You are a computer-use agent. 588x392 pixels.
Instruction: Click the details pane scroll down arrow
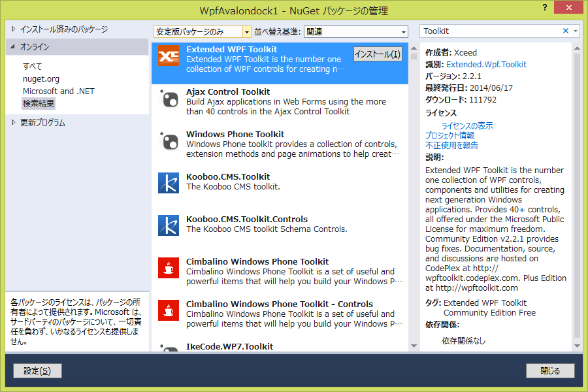(x=577, y=346)
